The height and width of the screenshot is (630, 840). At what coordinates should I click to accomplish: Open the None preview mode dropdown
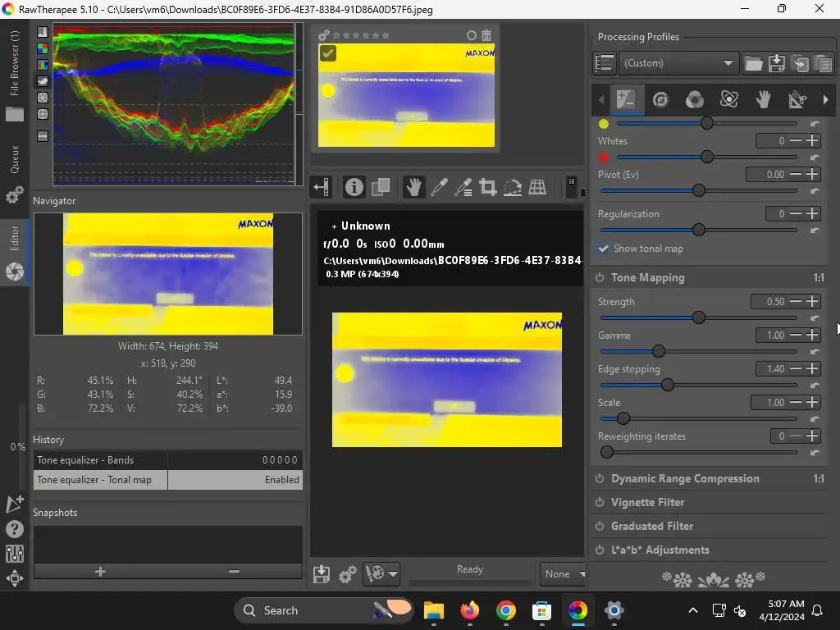tap(564, 573)
